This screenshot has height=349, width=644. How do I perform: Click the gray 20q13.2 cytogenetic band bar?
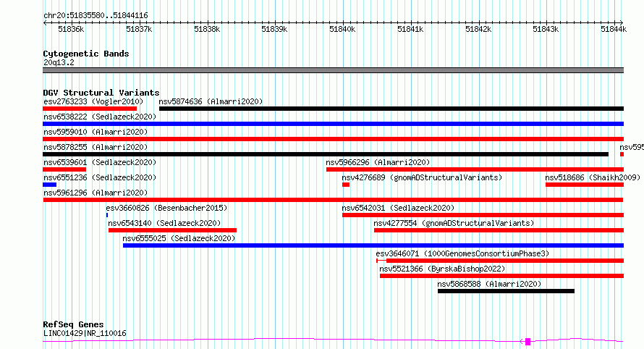[333, 70]
